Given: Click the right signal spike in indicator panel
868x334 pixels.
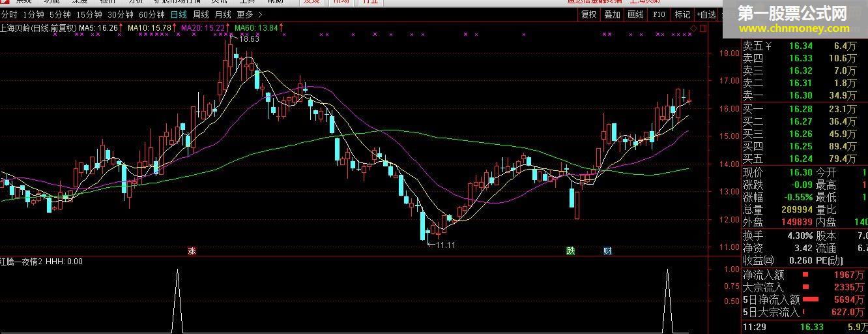Looking at the screenshot, I should [668, 300].
